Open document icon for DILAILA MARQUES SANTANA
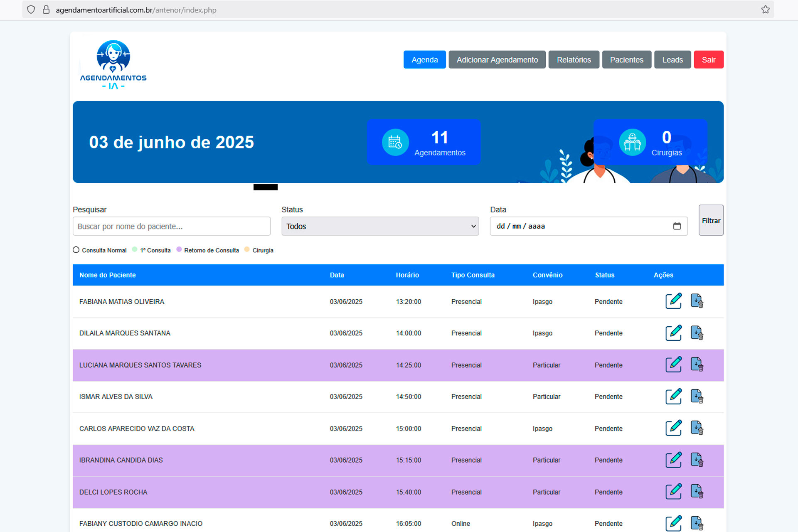Image resolution: width=798 pixels, height=532 pixels. coord(697,333)
